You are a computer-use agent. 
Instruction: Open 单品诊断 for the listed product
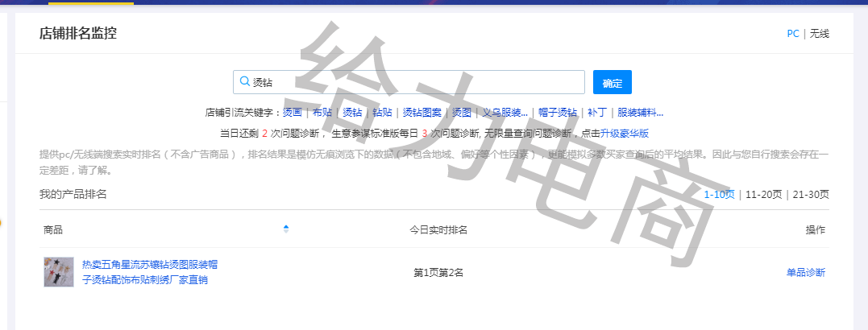pos(806,272)
